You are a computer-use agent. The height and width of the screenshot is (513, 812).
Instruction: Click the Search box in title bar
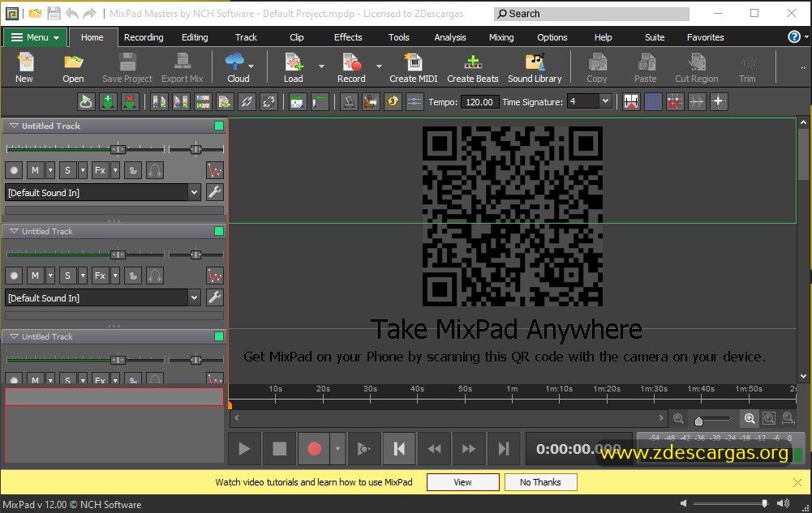pos(591,14)
